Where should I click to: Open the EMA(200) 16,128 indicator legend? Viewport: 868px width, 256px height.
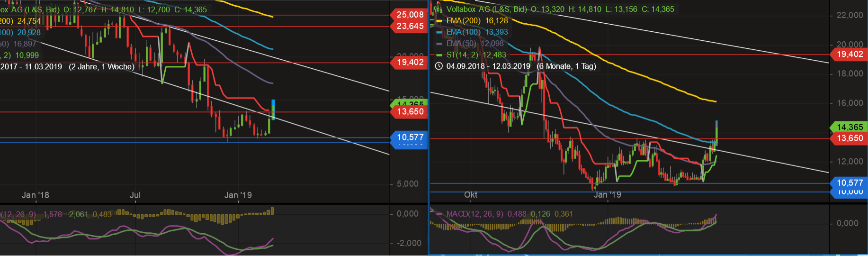477,21
